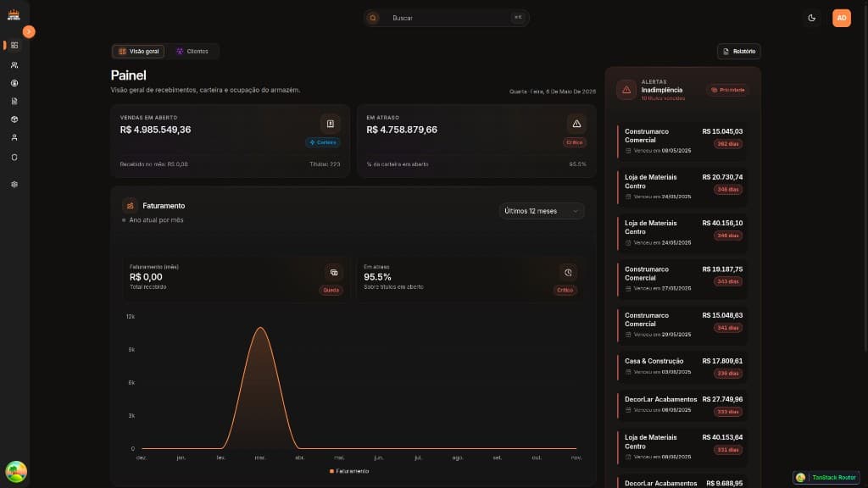This screenshot has height=488, width=868.
Task: Click the clock icon in 95.5% card
Action: point(568,272)
